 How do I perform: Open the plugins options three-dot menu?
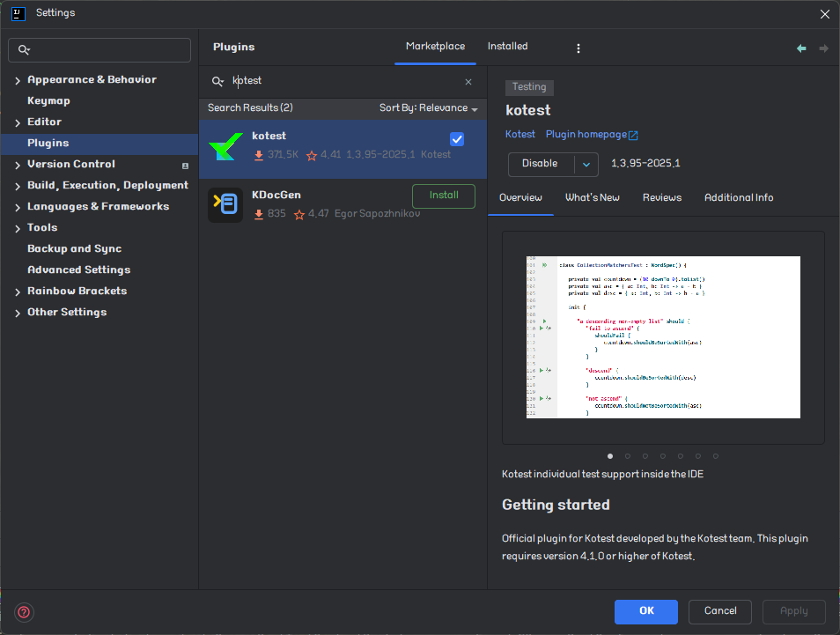578,48
